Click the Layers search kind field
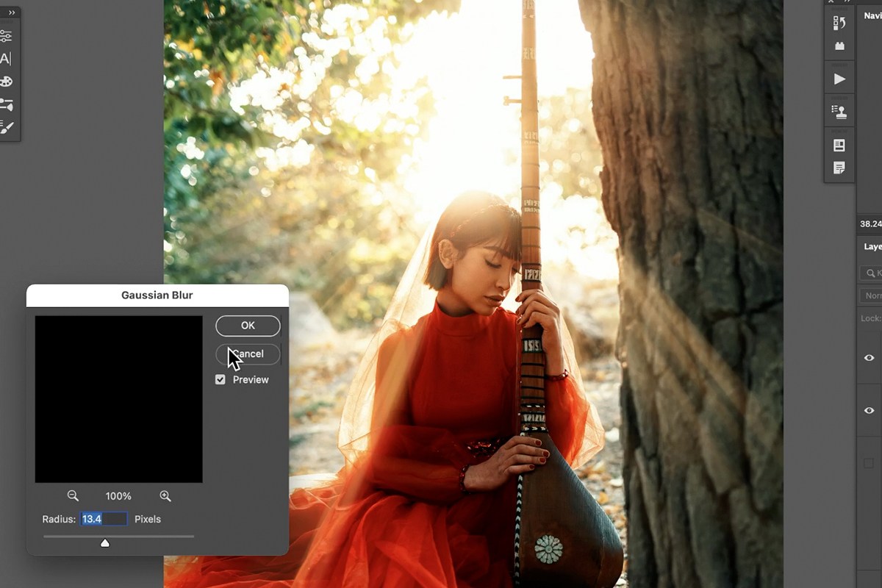Image resolution: width=882 pixels, height=588 pixels. [x=872, y=273]
